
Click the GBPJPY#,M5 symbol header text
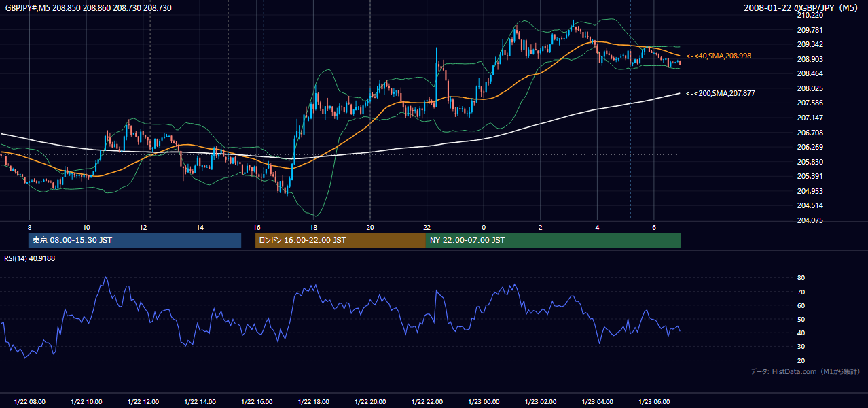point(88,7)
